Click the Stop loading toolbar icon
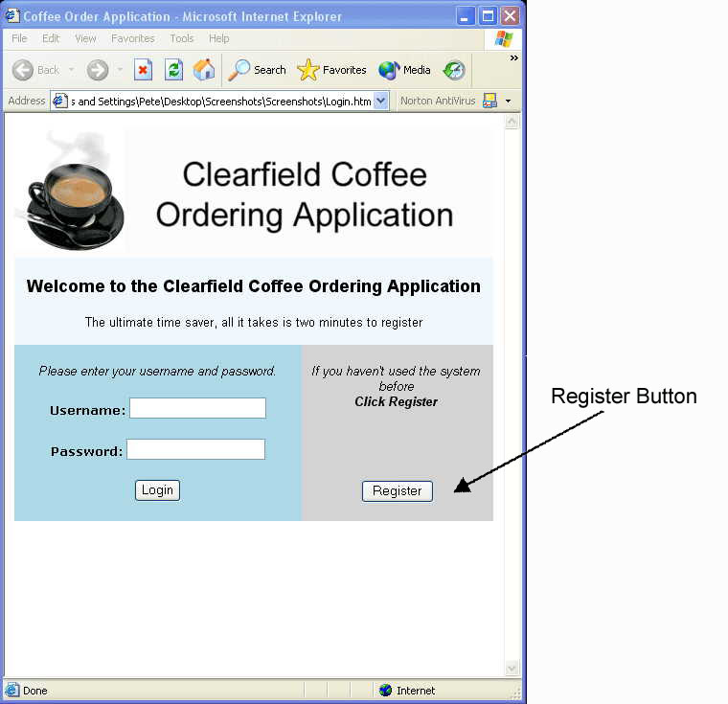Viewport: 728px width, 704px height. tap(143, 70)
